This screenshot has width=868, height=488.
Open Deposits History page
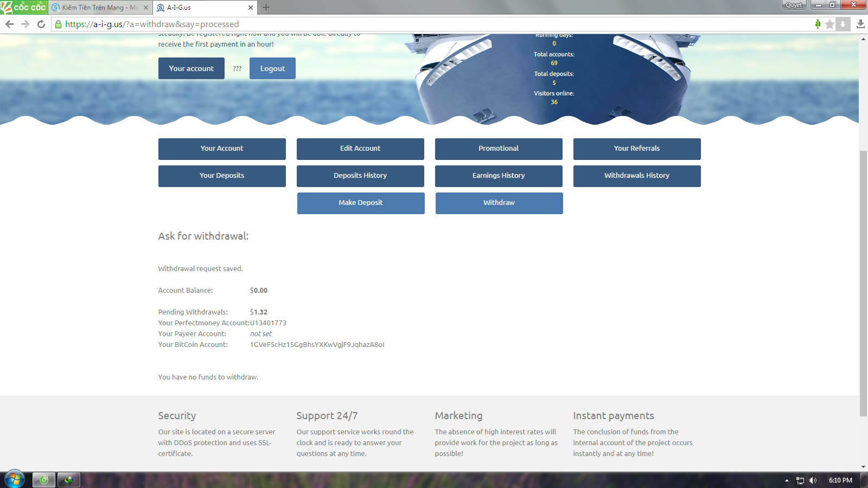pos(360,176)
